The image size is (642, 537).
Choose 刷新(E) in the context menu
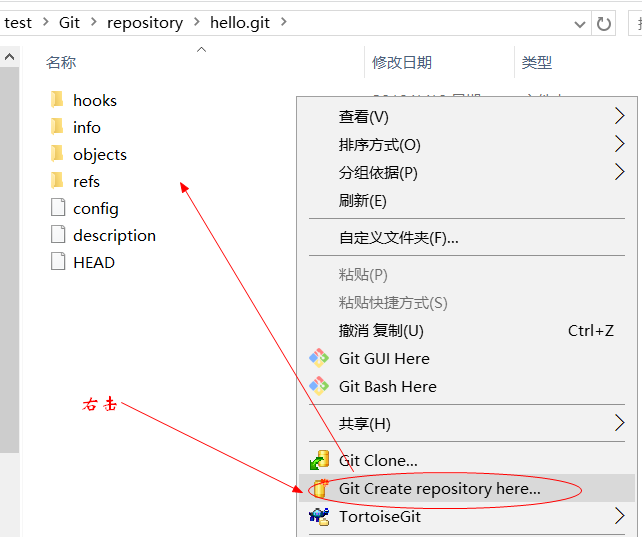point(467,201)
